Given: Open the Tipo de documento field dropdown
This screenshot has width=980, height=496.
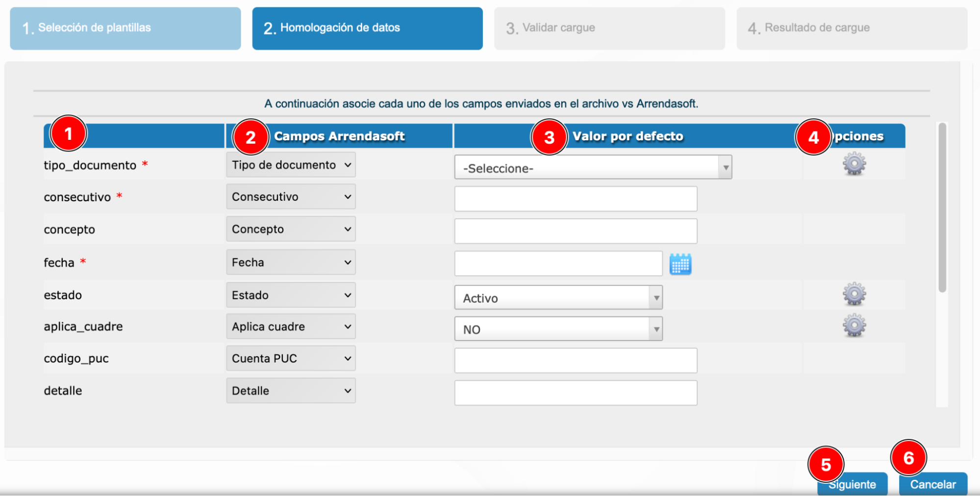Looking at the screenshot, I should [x=290, y=165].
